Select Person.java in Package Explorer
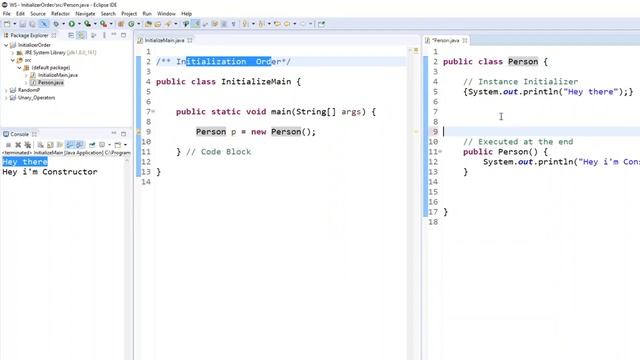Image resolution: width=640 pixels, height=360 pixels. (51, 82)
